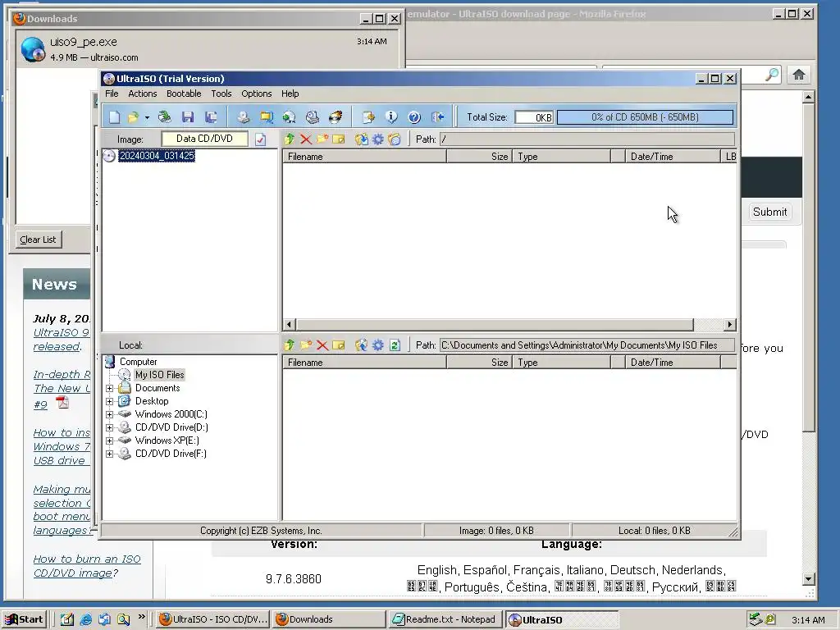Screen dimensions: 840x630
Task: Click red X Delete in image pane toolbar
Action: pos(306,139)
